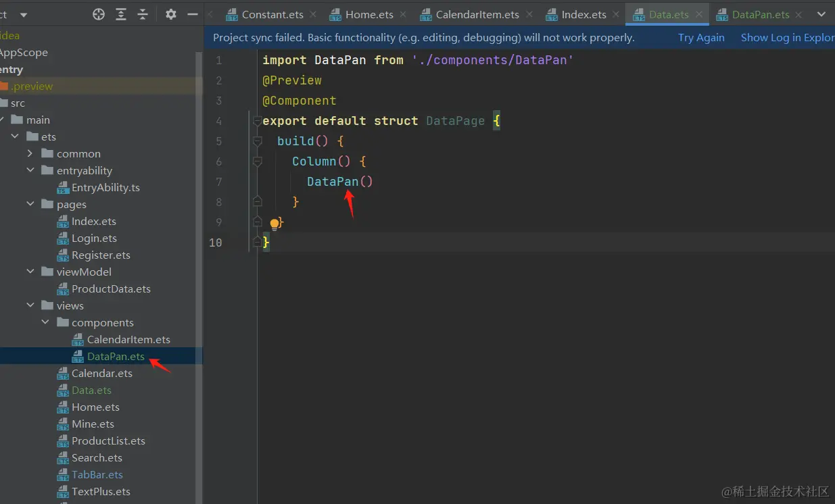Click line number 10 in the gutter
The height and width of the screenshot is (504, 835).
215,242
